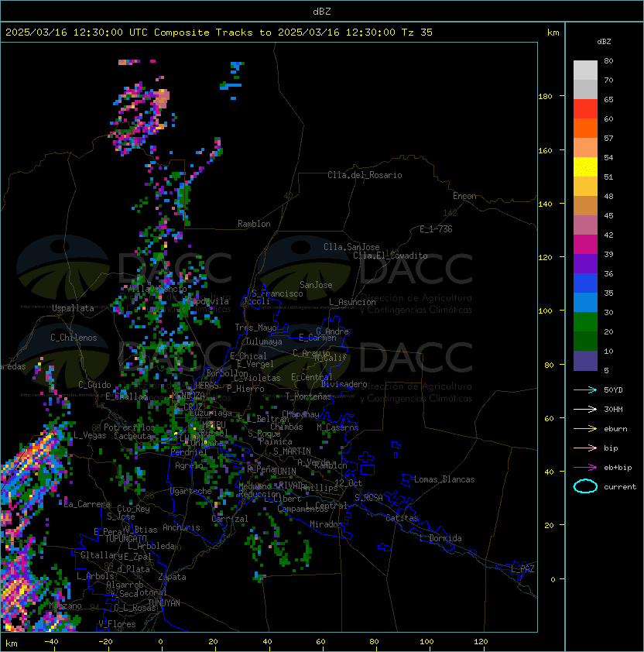Click the 'Encon' map label
644x652 pixels.
pos(464,196)
